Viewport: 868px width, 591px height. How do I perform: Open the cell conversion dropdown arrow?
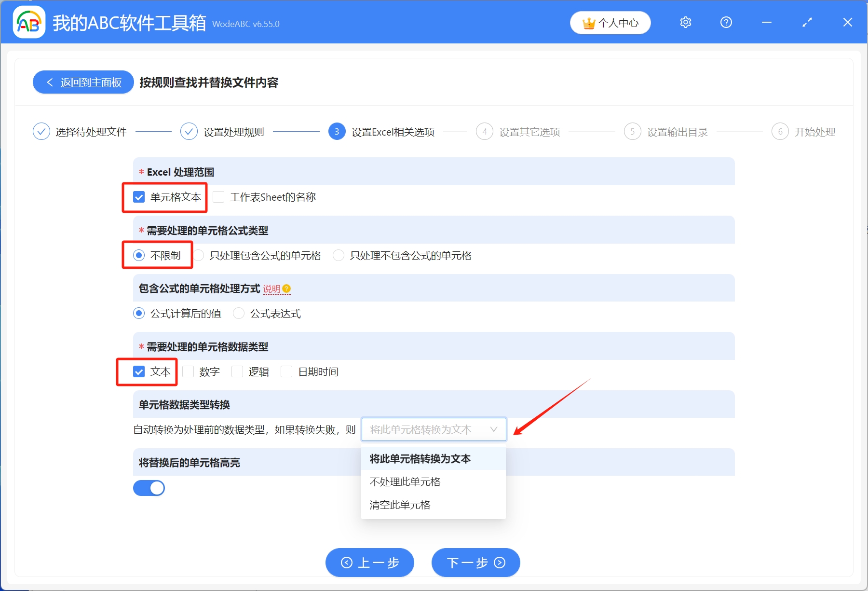click(x=493, y=429)
